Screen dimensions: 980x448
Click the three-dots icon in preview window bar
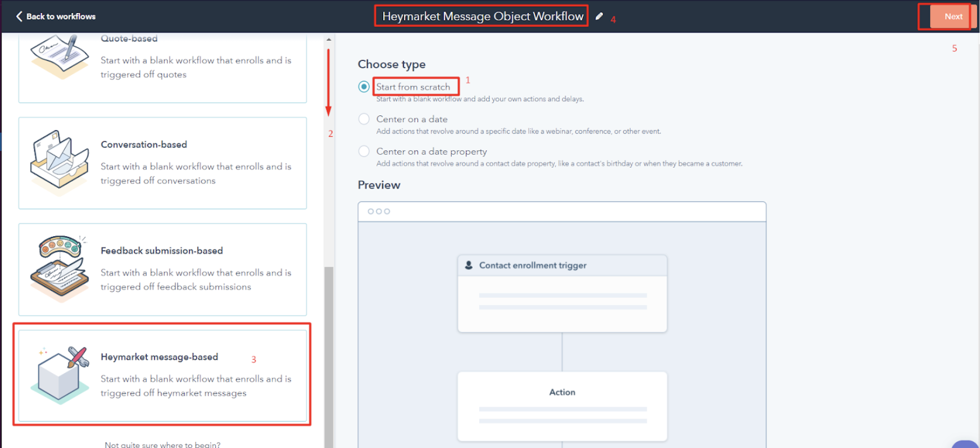(x=379, y=212)
